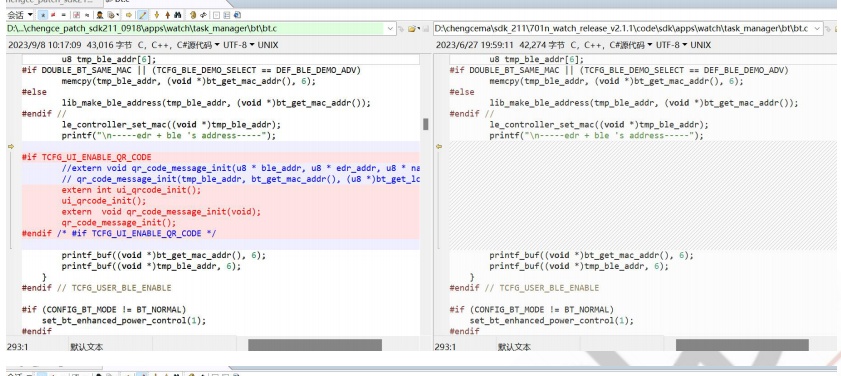Image resolution: width=841 pixels, height=376 pixels.
Task: Switch to the chengce_patch_sdk tab
Action: pos(49,2)
